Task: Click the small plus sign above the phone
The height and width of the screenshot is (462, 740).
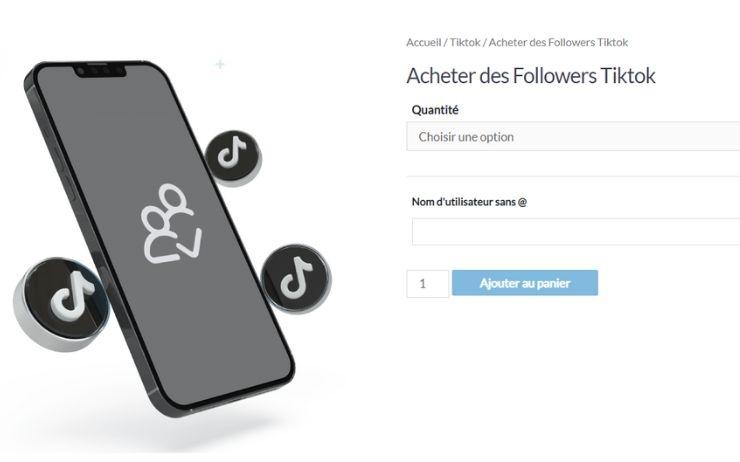Action: point(220,64)
